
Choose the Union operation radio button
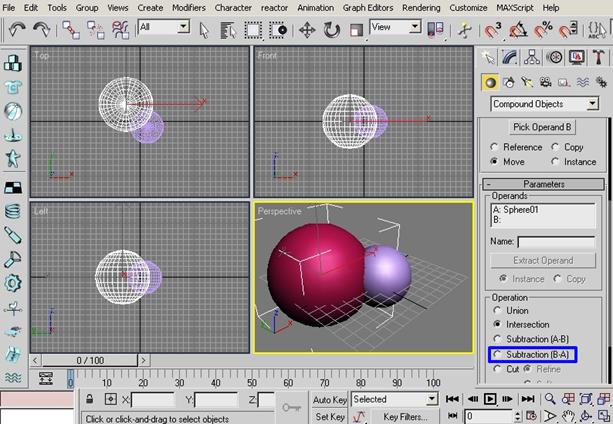pos(497,310)
